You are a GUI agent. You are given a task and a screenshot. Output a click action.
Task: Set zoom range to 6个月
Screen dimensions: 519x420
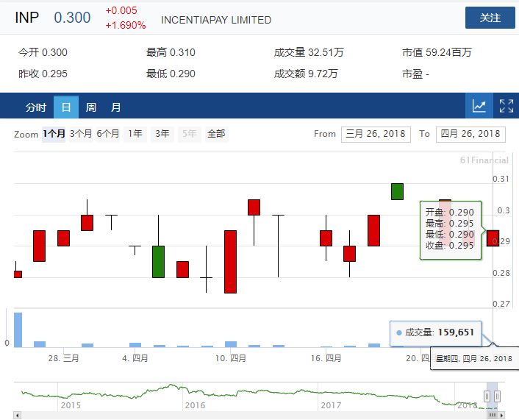108,134
